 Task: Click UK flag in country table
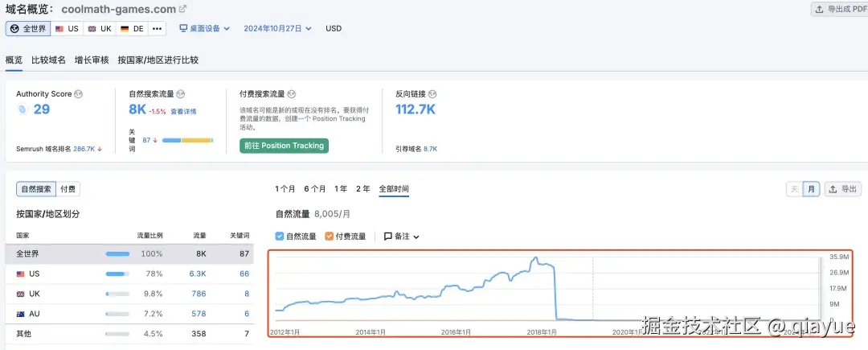pos(20,294)
